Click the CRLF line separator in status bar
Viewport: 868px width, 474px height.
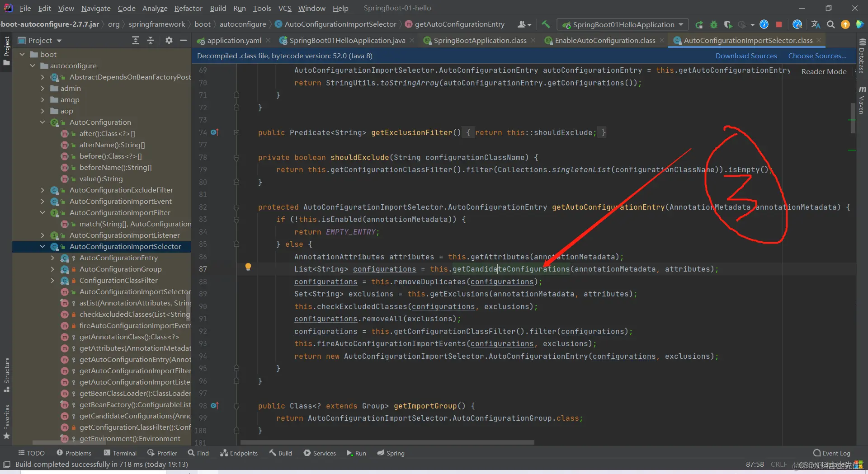tap(778, 464)
